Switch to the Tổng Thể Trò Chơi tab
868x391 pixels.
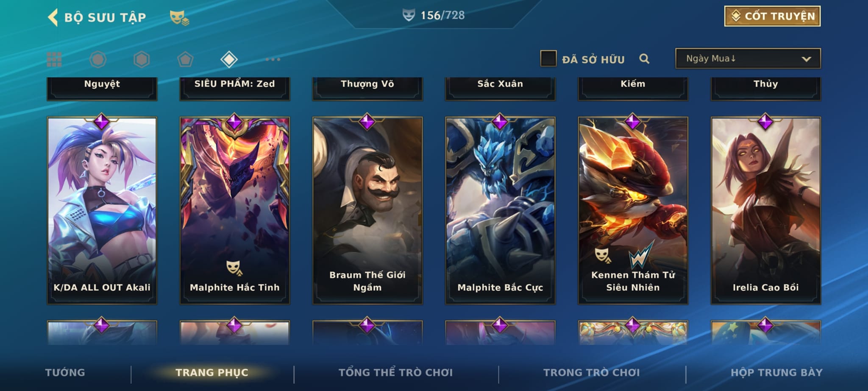coord(395,372)
